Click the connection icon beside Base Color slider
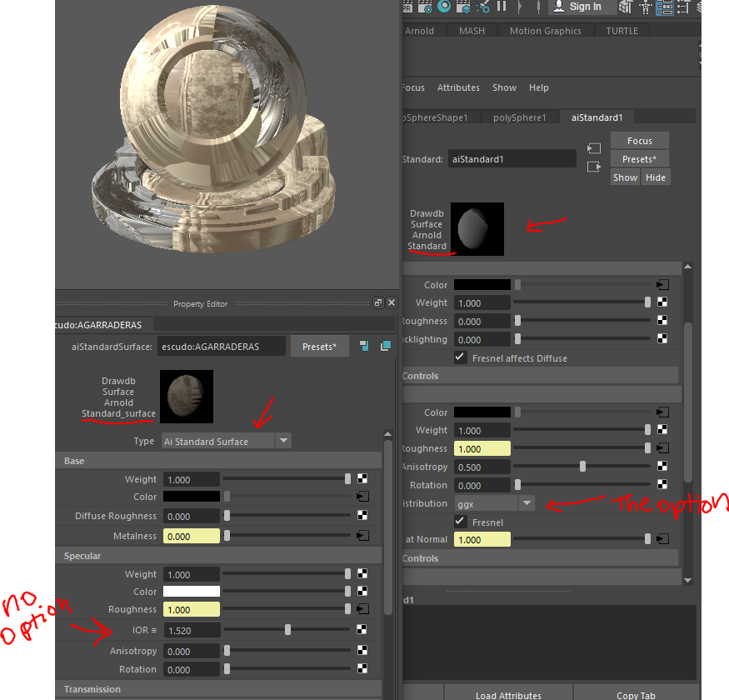The width and height of the screenshot is (729, 700). click(362, 496)
